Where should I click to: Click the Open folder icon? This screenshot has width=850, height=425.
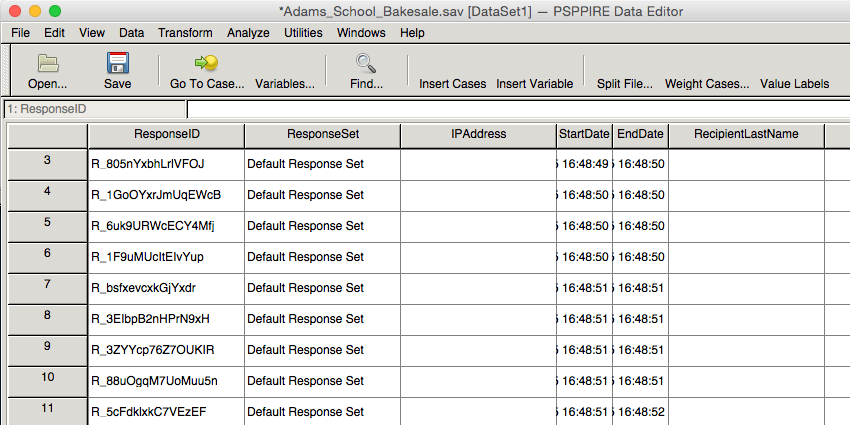coord(48,63)
